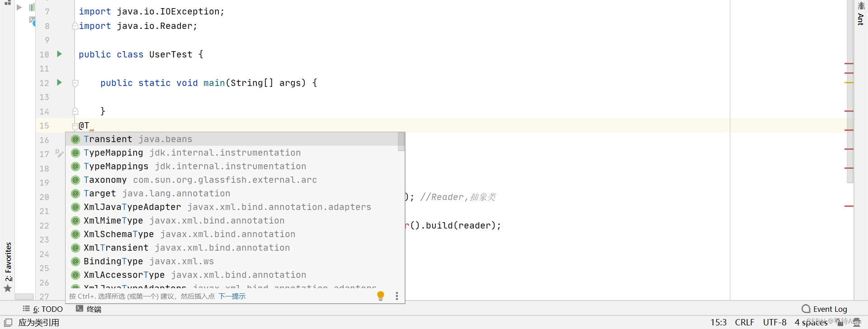Click the UserTest class name
868x329 pixels.
tap(171, 54)
